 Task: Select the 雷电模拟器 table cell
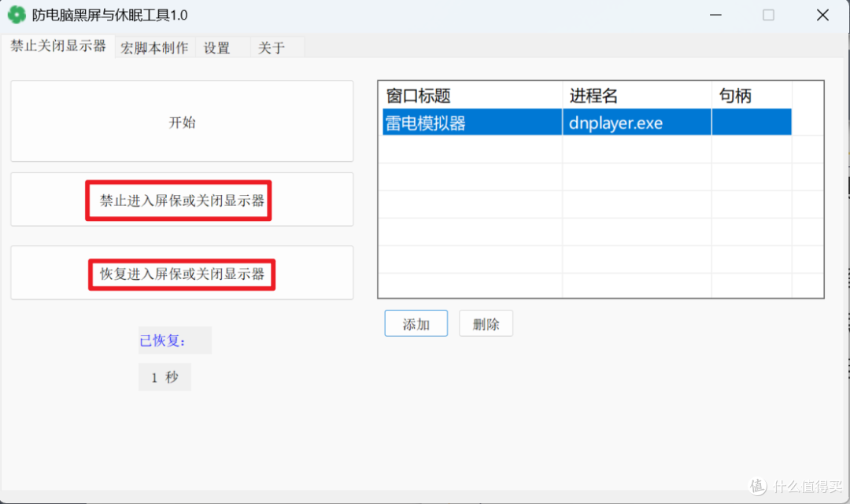click(472, 123)
